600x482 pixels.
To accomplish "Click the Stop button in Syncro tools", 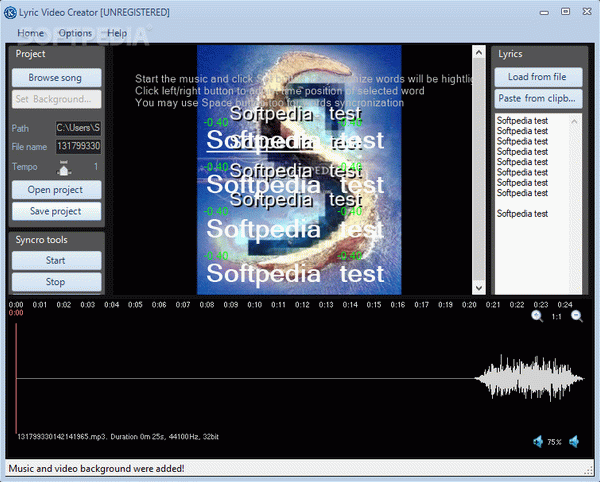I will [x=57, y=282].
